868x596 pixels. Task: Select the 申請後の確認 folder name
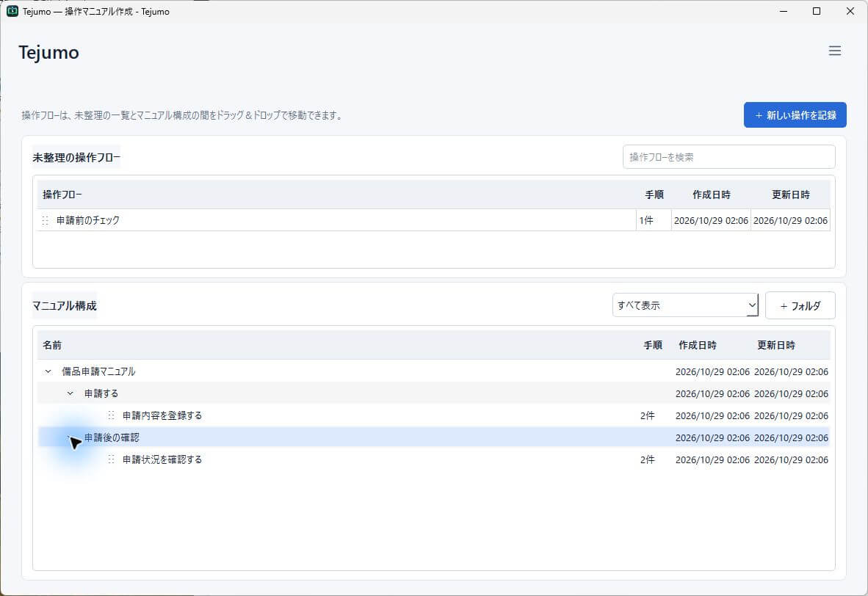[112, 437]
